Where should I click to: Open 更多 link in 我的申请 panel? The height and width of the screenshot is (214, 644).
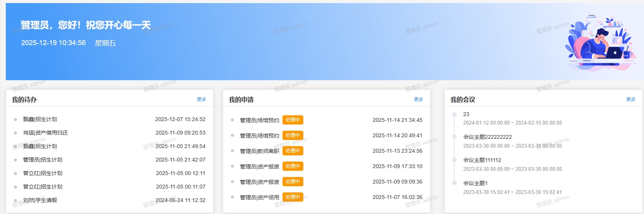click(418, 99)
